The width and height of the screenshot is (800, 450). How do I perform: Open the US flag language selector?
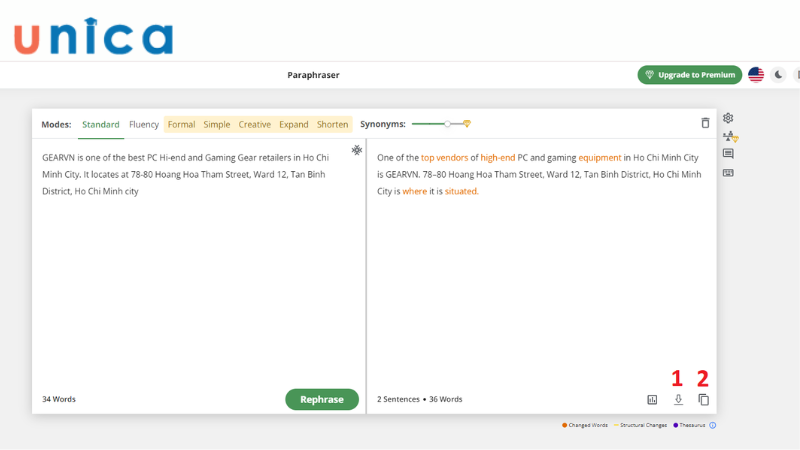756,75
